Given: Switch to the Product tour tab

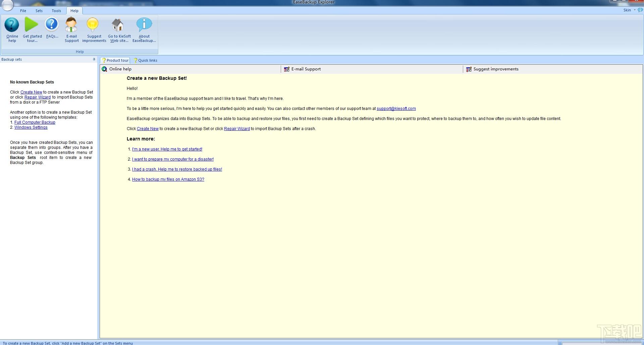Looking at the screenshot, I should pos(115,60).
